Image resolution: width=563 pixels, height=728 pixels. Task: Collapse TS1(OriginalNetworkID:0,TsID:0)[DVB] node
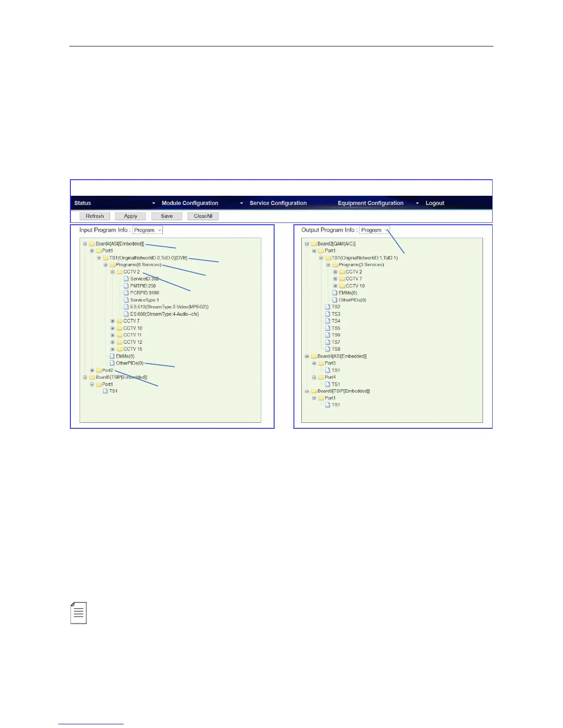[x=99, y=258]
